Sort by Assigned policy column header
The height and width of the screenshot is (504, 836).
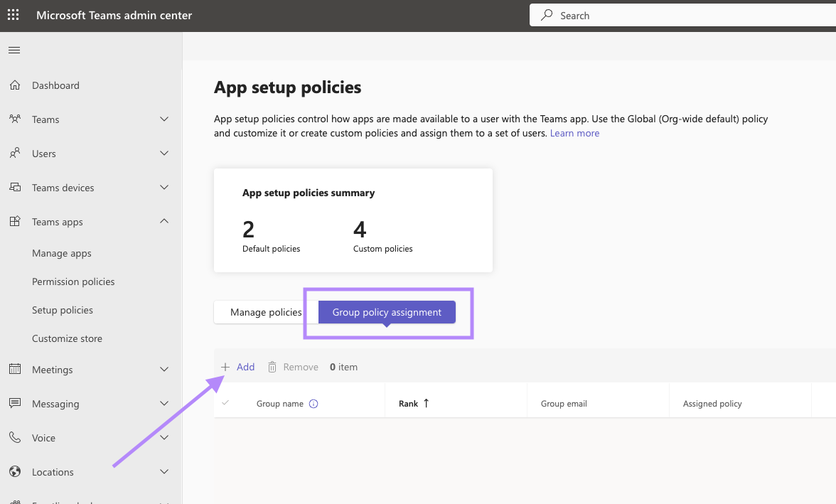712,404
